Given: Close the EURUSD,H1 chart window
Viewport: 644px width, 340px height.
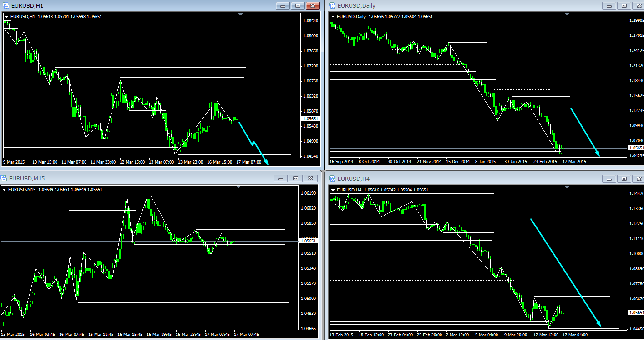Looking at the screenshot, I should 312,6.
